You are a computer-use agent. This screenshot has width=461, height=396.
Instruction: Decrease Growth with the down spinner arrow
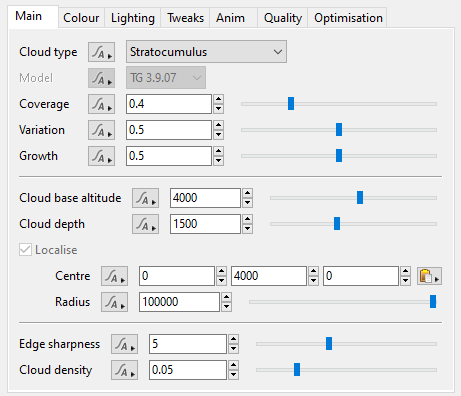coord(218,161)
